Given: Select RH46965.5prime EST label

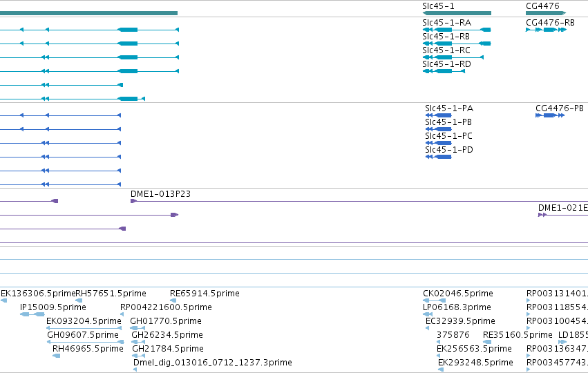Looking at the screenshot, I should (88, 349).
